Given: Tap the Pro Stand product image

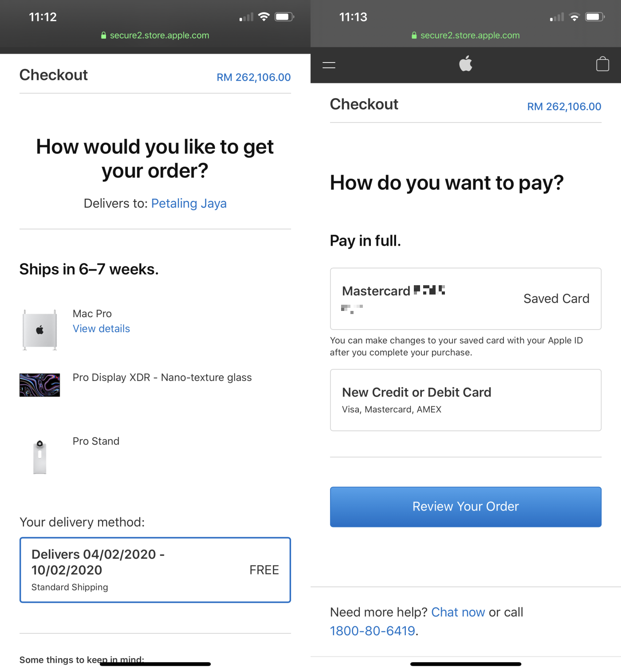Looking at the screenshot, I should point(40,457).
